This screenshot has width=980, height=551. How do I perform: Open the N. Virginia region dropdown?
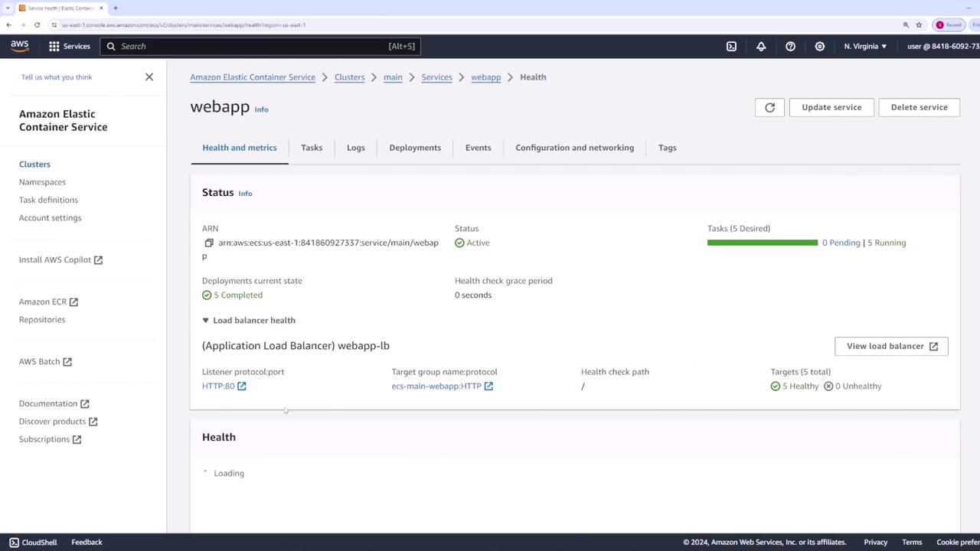pos(865,47)
